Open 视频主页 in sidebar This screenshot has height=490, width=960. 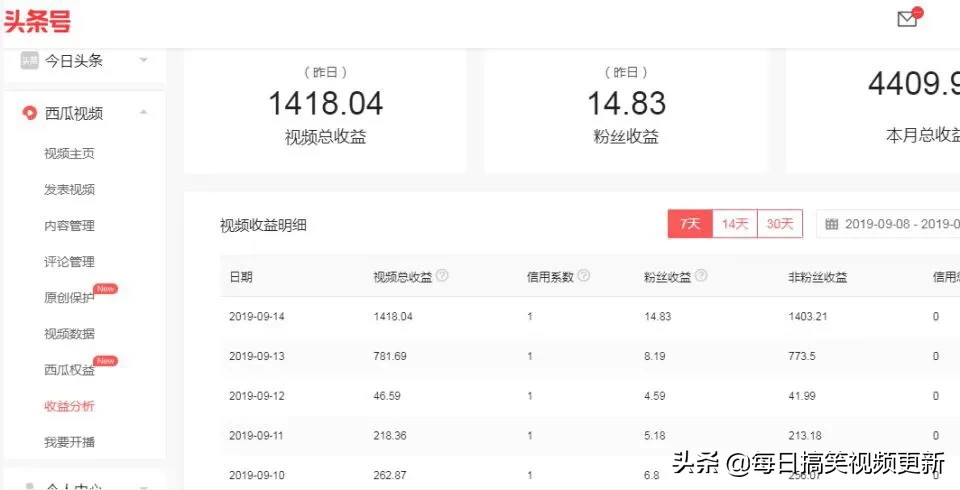pos(69,153)
